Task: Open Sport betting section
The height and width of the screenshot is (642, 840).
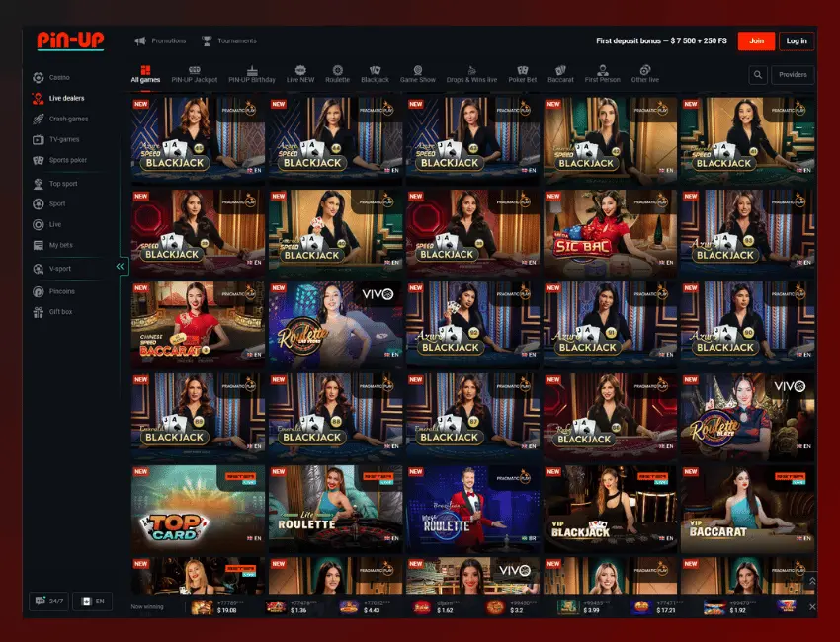Action: point(48,204)
